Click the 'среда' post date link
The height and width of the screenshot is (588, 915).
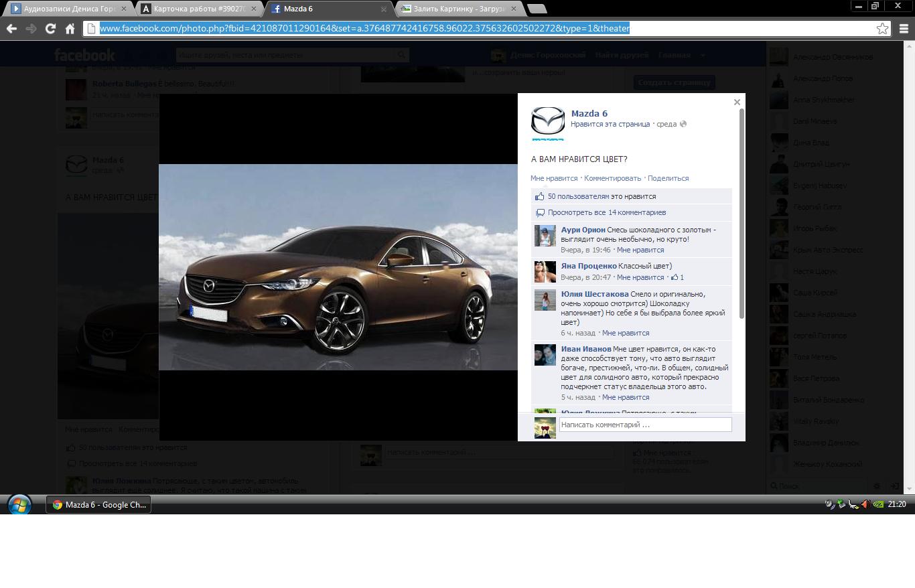666,124
